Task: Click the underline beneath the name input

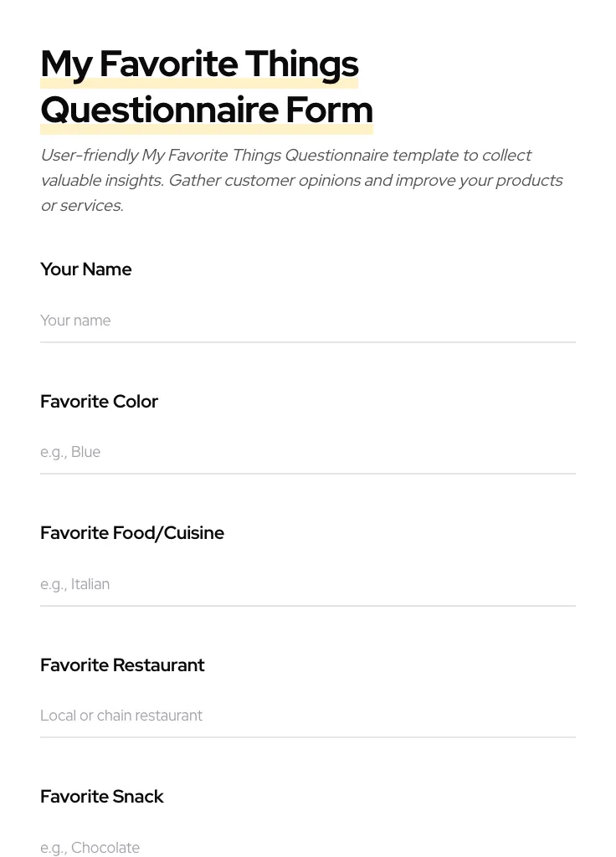Action: click(308, 341)
